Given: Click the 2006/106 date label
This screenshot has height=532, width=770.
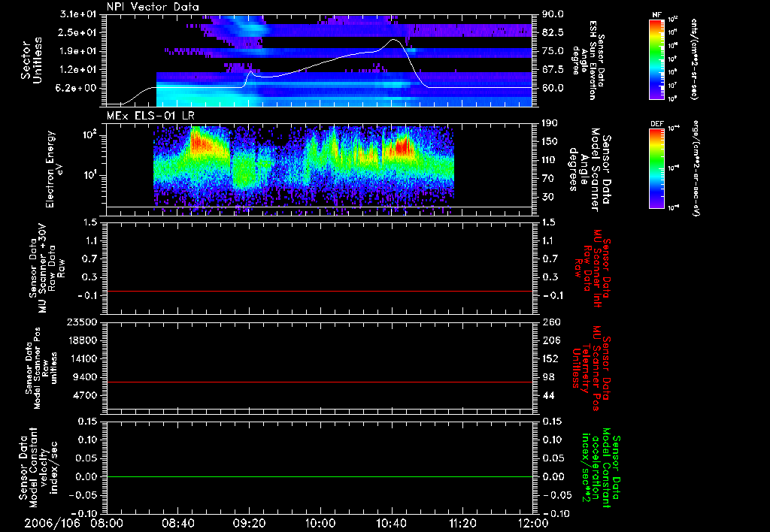Looking at the screenshot, I should point(52,523).
